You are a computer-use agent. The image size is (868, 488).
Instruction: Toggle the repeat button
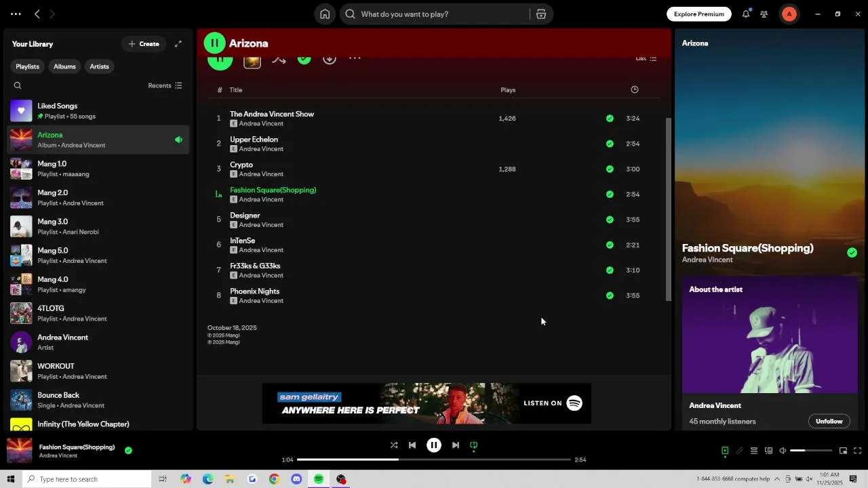pos(474,445)
